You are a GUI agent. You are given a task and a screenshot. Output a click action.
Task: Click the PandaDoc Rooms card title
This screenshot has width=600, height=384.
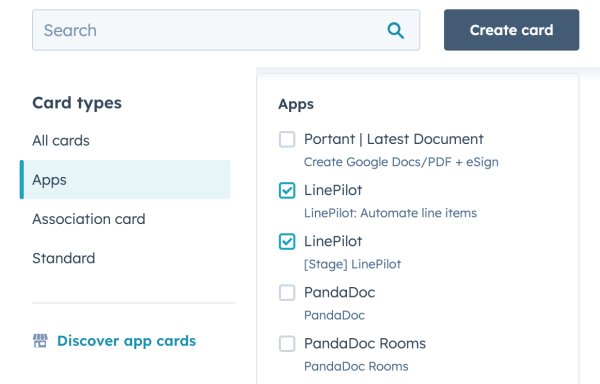tap(365, 343)
